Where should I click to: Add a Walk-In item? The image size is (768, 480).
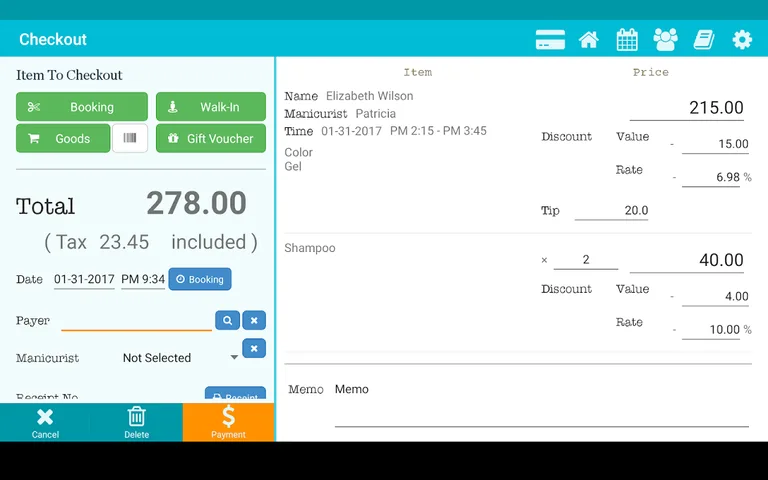tap(210, 107)
